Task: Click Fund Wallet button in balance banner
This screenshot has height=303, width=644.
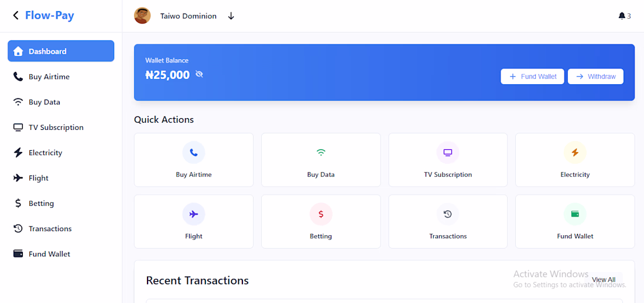Action: pyautogui.click(x=532, y=77)
